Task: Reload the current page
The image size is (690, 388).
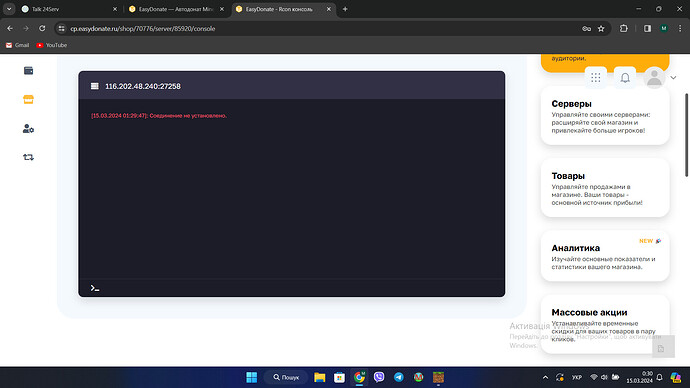Action: [42, 29]
